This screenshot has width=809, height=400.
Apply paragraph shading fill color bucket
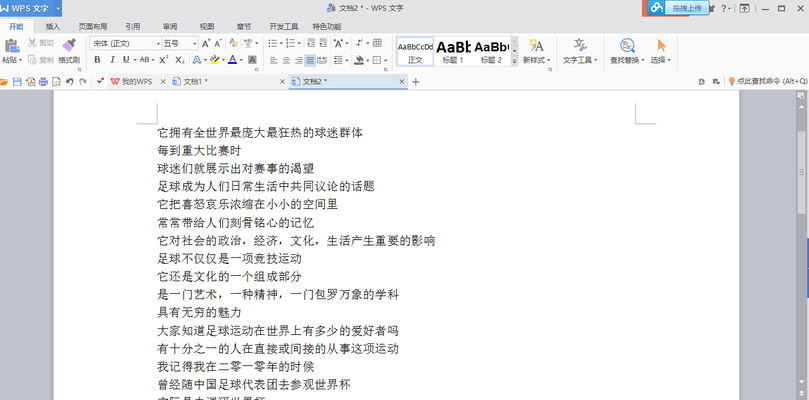click(360, 60)
